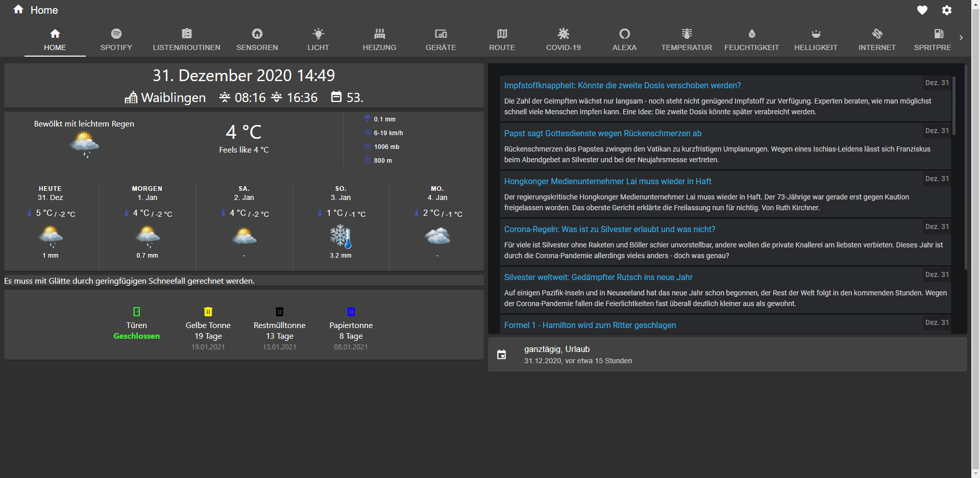Open the SPRITPREISE tab
The width and height of the screenshot is (980, 478).
tap(933, 40)
